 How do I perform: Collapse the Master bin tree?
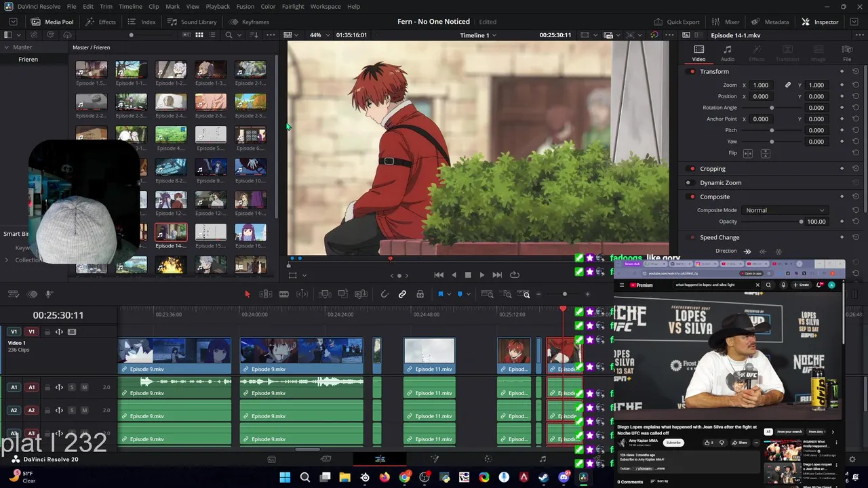pyautogui.click(x=6, y=47)
